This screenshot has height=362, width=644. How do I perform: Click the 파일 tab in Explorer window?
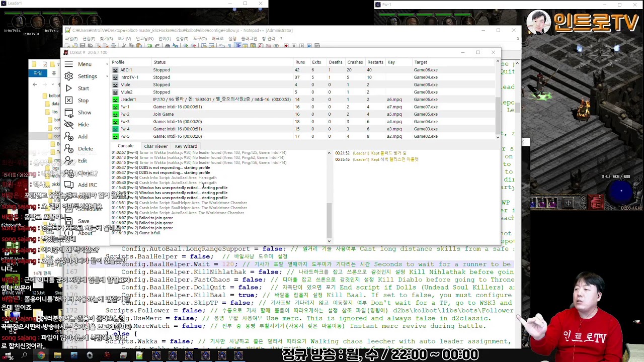coord(38,73)
